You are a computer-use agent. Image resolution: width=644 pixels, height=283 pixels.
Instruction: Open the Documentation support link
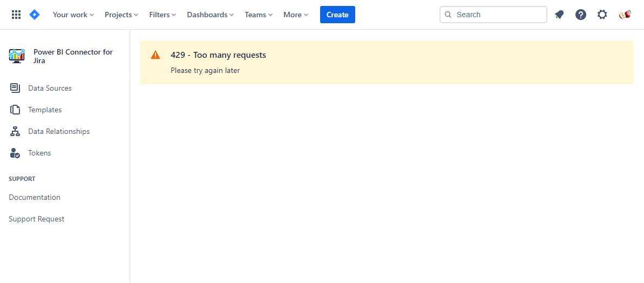(35, 197)
